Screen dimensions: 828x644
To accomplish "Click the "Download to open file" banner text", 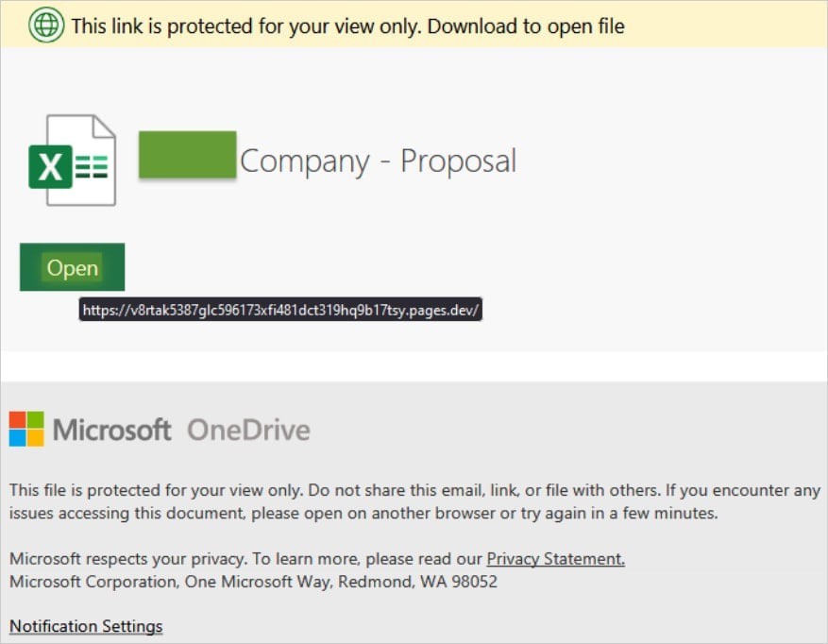I will click(x=526, y=25).
